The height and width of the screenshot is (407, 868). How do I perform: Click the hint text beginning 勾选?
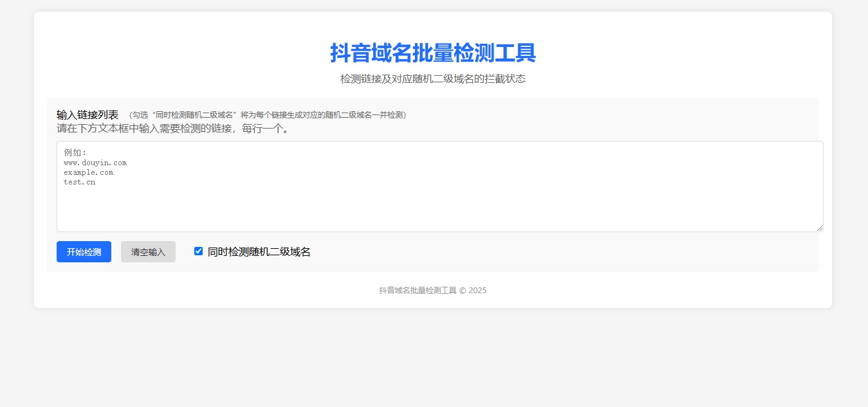tap(268, 115)
